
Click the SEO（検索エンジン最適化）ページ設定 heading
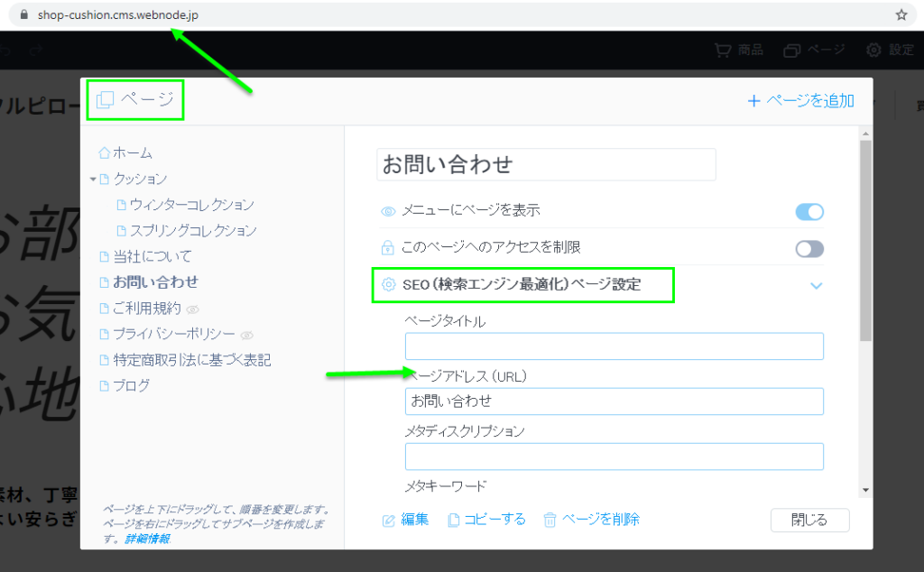click(522, 284)
